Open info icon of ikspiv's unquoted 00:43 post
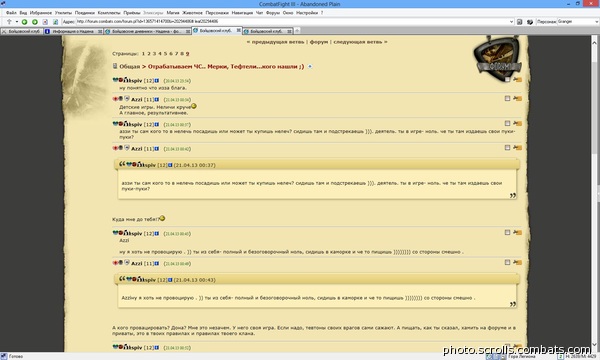Image resolution: width=600 pixels, height=360 pixels. tap(157, 233)
